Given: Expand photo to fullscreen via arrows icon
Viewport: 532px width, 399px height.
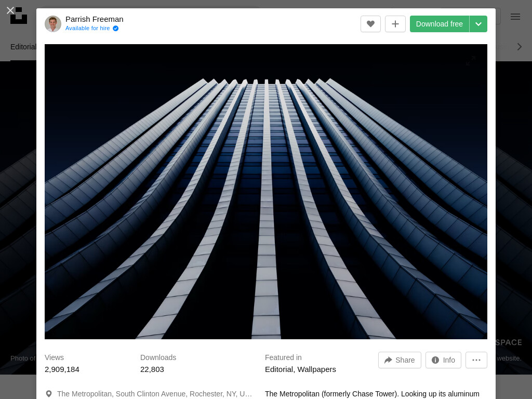Looking at the screenshot, I should [x=471, y=61].
